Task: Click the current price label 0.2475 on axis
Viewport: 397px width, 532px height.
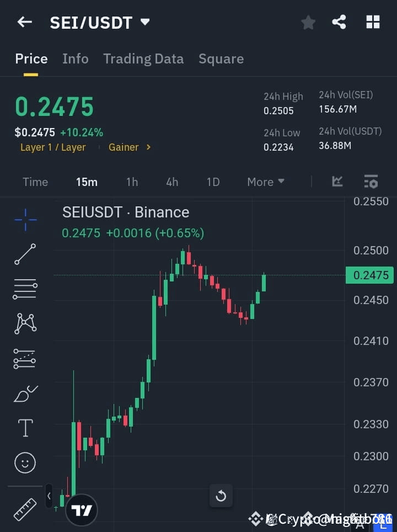Action: tap(369, 275)
